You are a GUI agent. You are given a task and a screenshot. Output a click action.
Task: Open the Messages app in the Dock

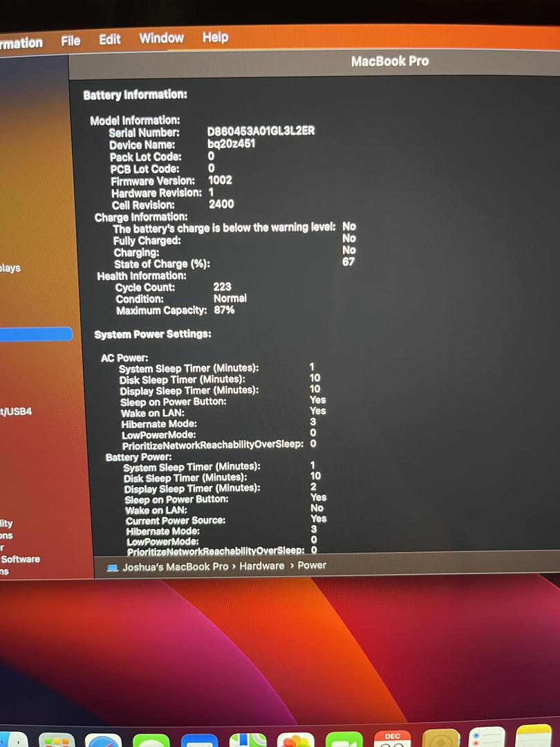(x=151, y=740)
